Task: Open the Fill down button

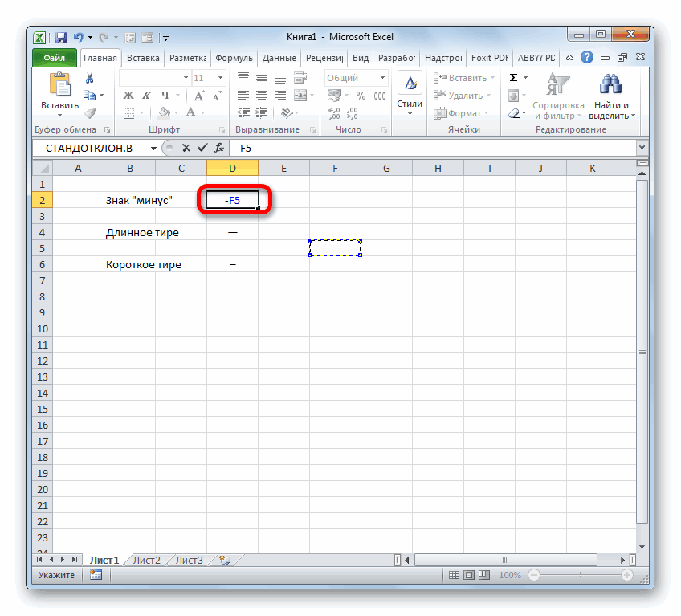Action: [x=513, y=96]
